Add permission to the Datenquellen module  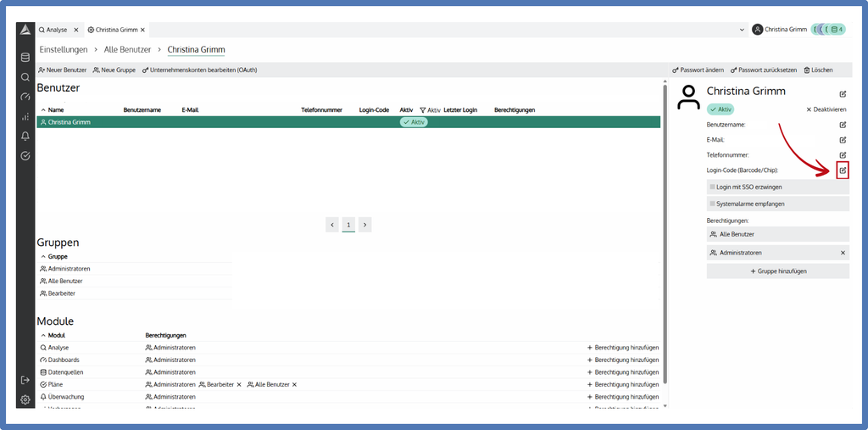point(623,372)
